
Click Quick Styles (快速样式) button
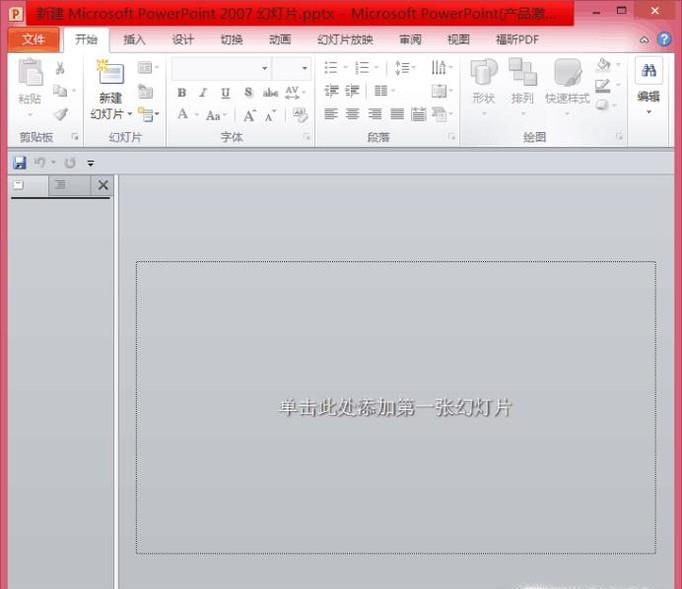pos(567,80)
